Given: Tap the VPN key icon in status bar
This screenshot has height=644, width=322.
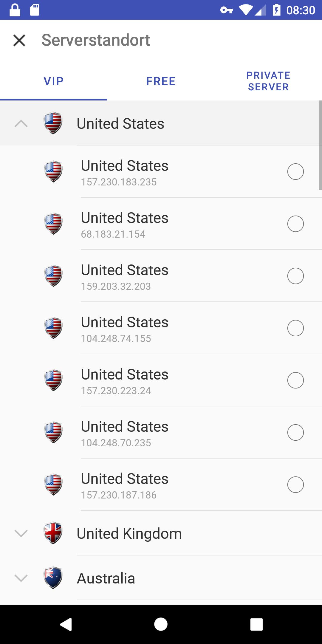Looking at the screenshot, I should point(227,10).
